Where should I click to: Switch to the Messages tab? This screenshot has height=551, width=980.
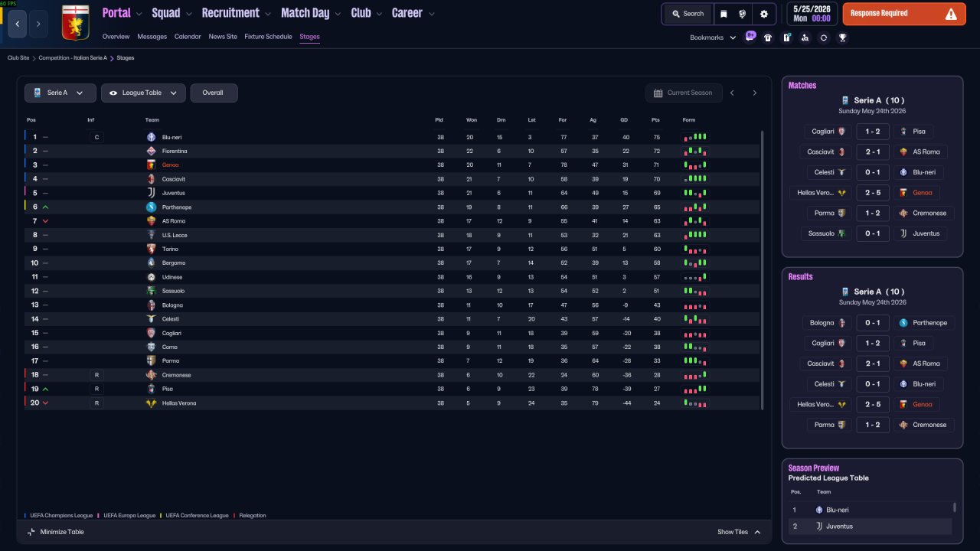(x=152, y=37)
